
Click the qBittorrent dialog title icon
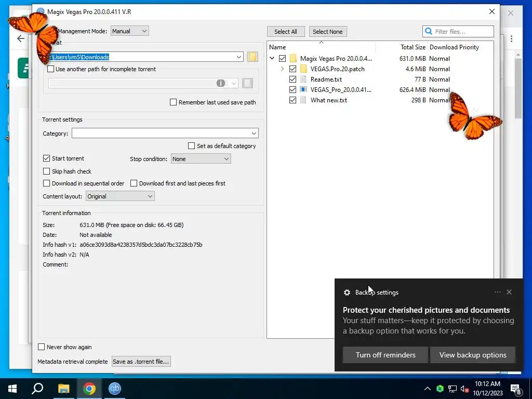(40, 11)
